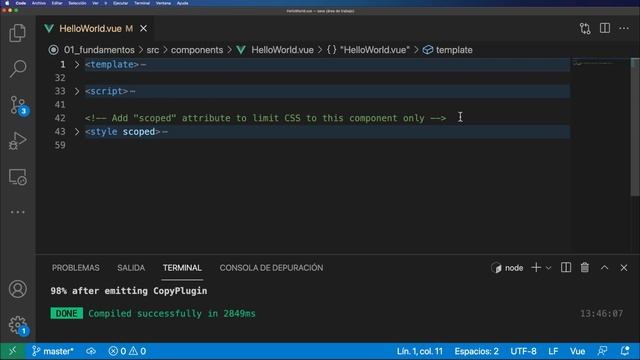Click 01_fundamentos breadcrumb

click(99, 50)
